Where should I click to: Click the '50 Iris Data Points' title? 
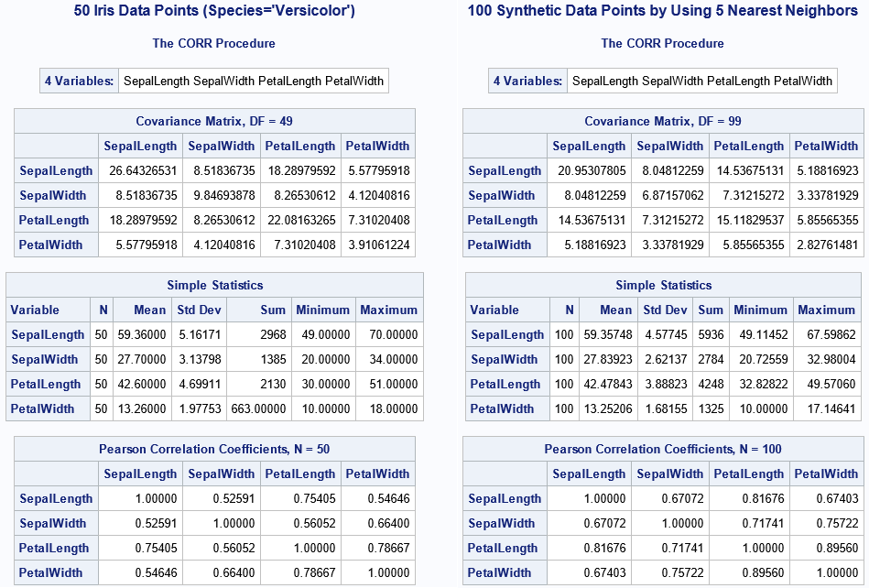point(214,12)
